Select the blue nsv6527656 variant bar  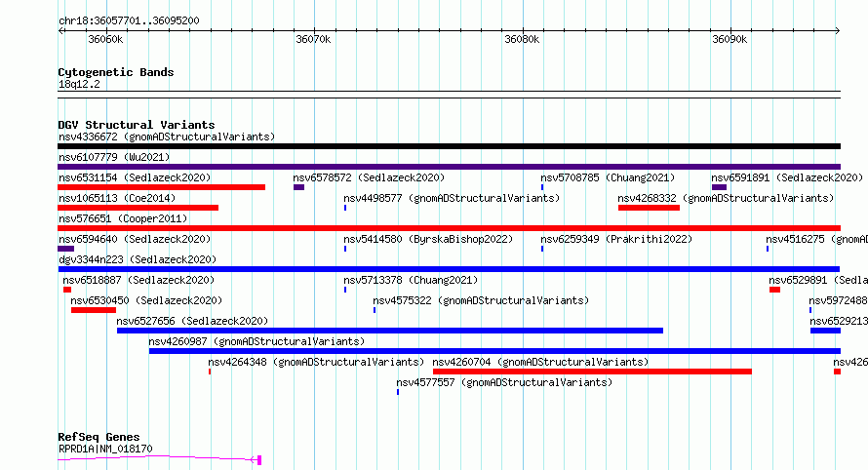390,331
